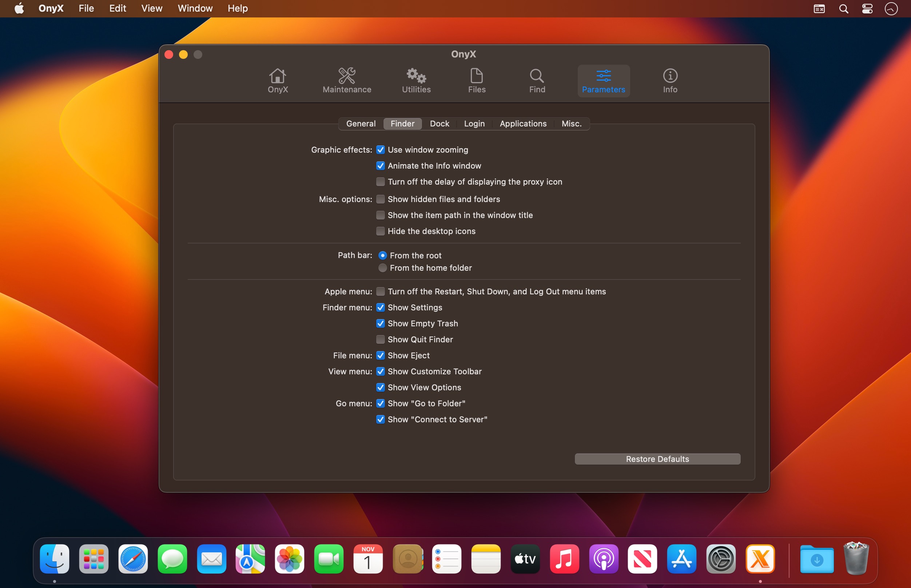The image size is (911, 588).
Task: Open the Find magnifier pane
Action: (x=537, y=76)
